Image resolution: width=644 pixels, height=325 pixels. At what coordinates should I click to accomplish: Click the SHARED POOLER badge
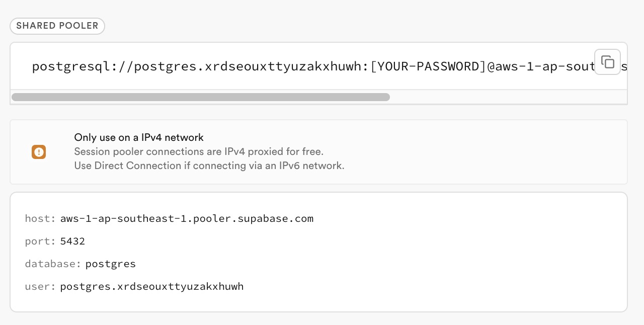(57, 26)
